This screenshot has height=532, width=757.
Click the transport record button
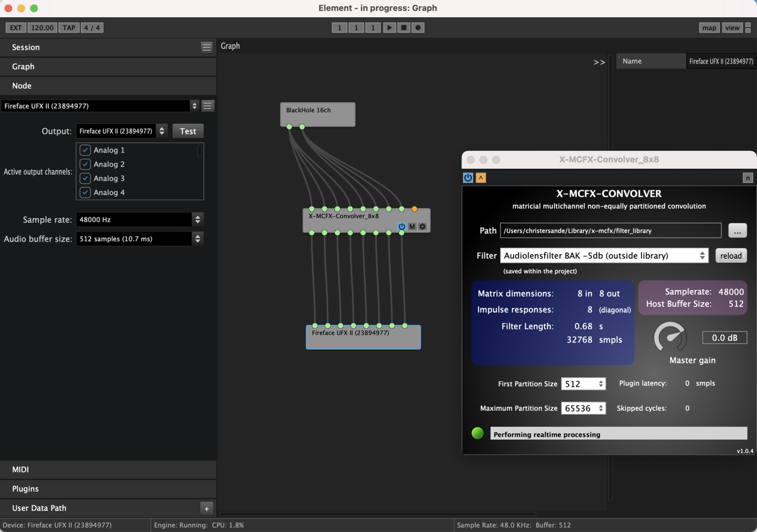click(x=418, y=28)
